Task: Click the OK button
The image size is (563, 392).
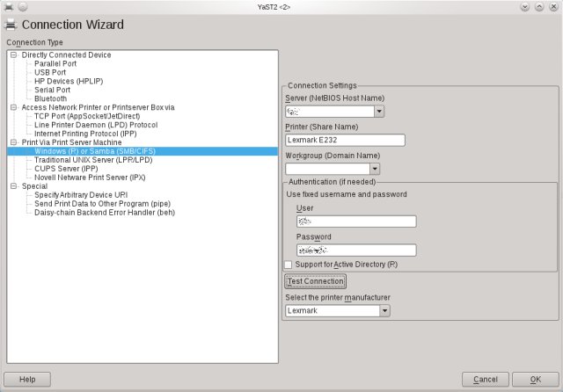Action: pos(534,379)
